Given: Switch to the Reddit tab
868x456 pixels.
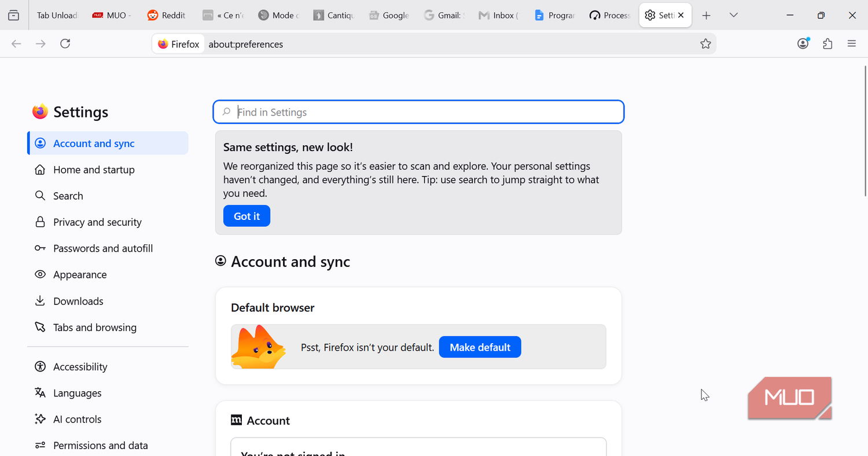Looking at the screenshot, I should coord(168,16).
